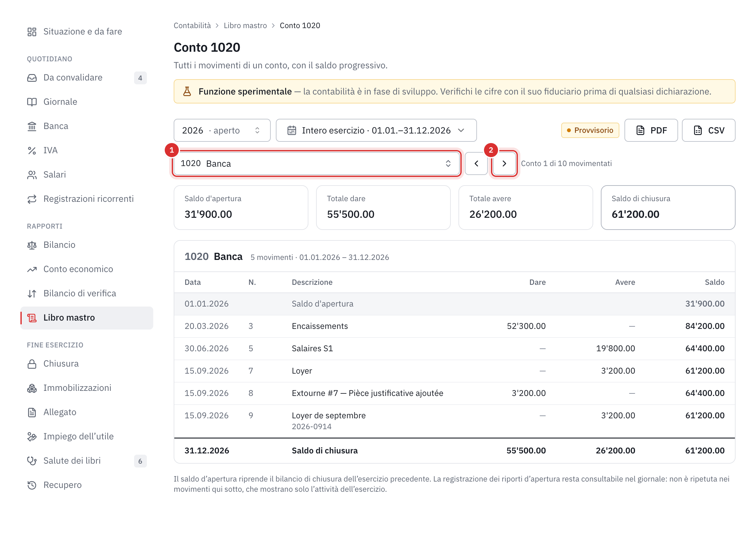Export the ledger as PDF
The image size is (756, 539).
coord(651,130)
